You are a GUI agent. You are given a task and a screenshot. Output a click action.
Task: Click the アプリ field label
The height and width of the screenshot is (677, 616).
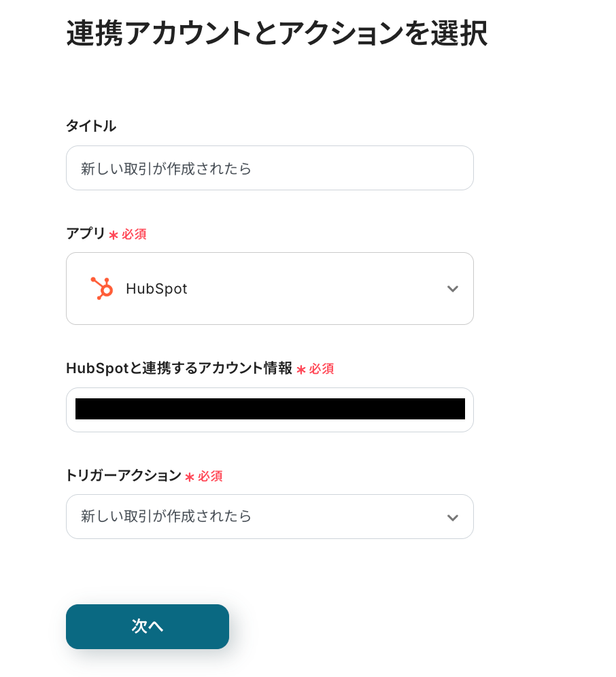(x=86, y=234)
